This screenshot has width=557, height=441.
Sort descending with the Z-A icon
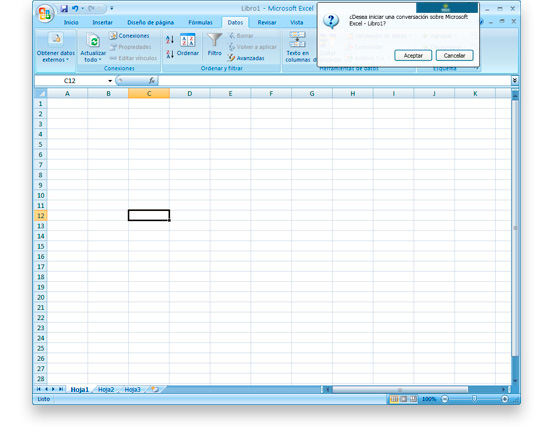[170, 54]
